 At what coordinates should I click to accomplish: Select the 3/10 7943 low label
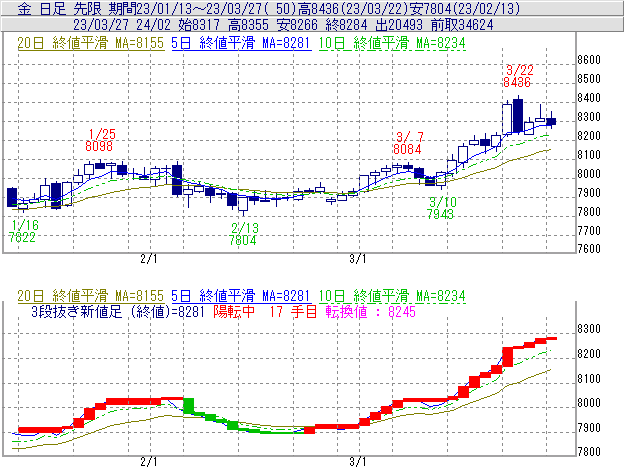pyautogui.click(x=441, y=208)
